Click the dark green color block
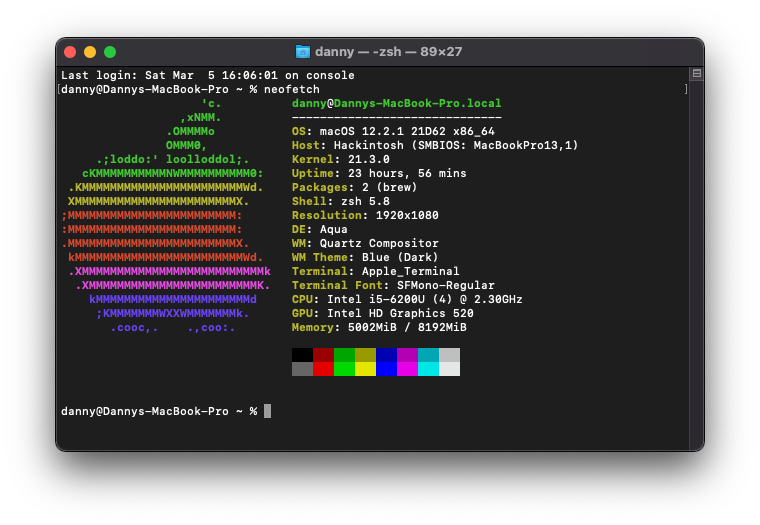The width and height of the screenshot is (760, 525). coord(344,355)
